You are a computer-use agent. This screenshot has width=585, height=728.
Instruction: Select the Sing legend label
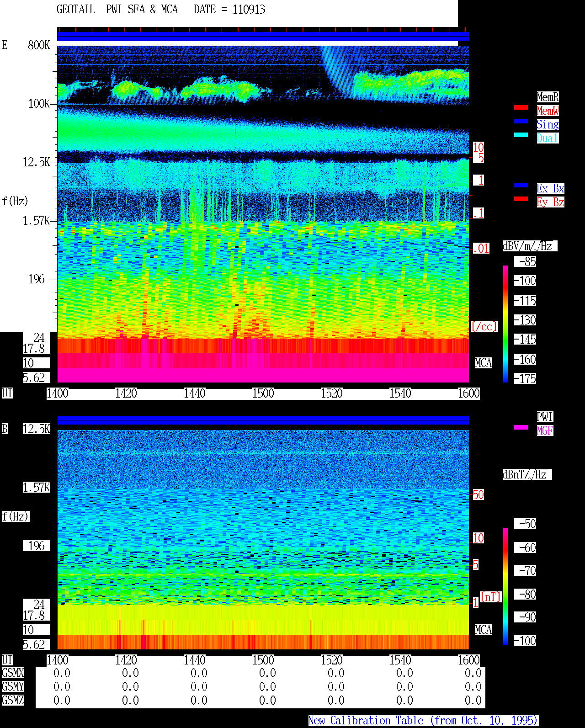tap(548, 124)
